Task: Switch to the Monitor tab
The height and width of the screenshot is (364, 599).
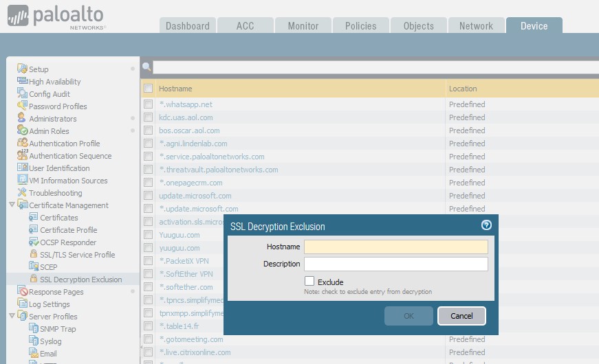Action: pyautogui.click(x=303, y=25)
